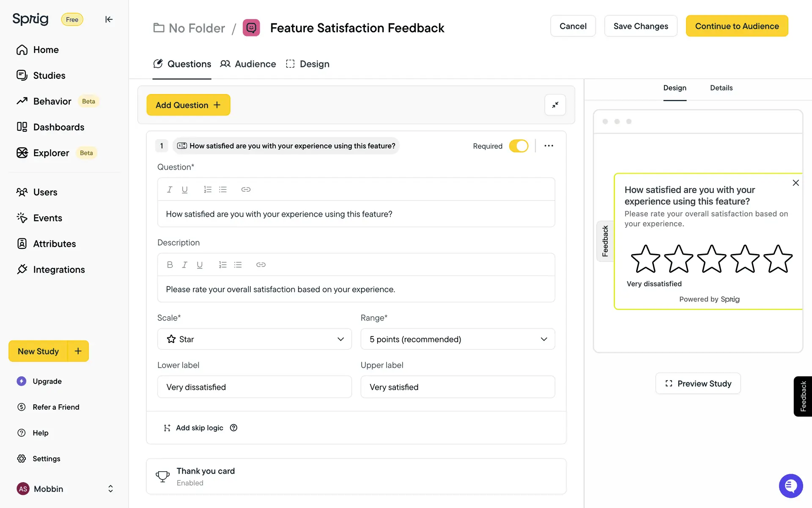The width and height of the screenshot is (812, 508).
Task: Open the chat support bubble icon
Action: coord(790,486)
